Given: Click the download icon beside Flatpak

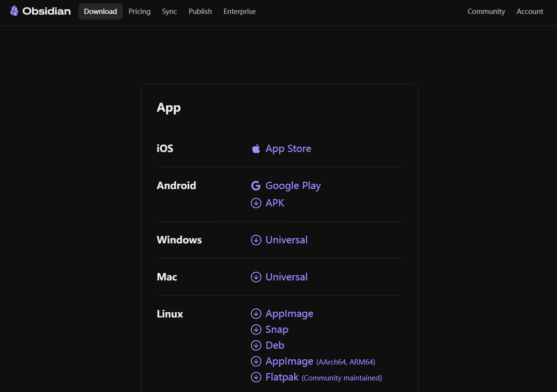Looking at the screenshot, I should coord(256,377).
